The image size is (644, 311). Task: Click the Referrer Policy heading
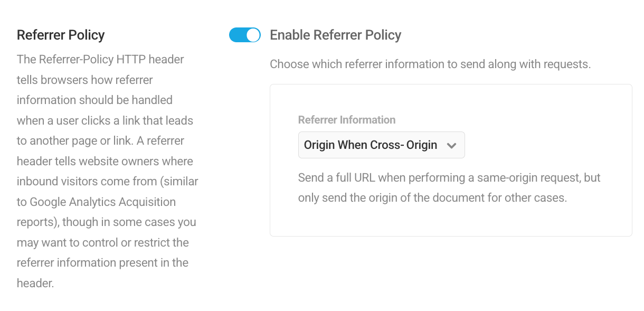pyautogui.click(x=61, y=35)
